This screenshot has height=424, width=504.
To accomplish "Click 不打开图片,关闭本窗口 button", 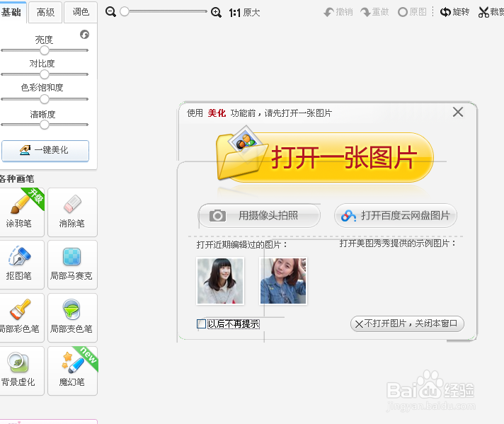I will point(407,323).
